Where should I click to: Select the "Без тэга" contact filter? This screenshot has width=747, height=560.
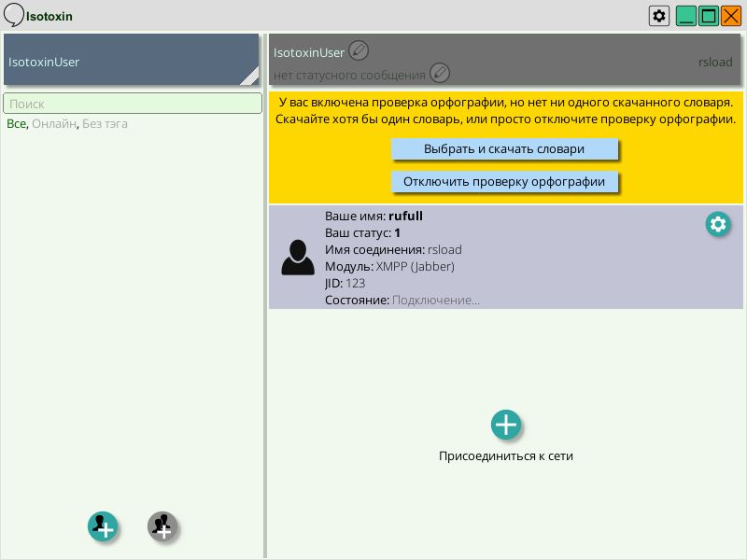[105, 124]
